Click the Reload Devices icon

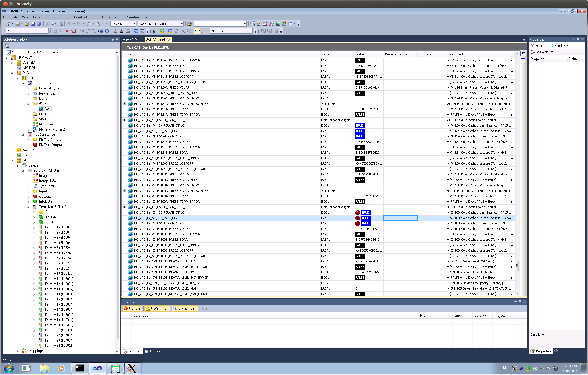coord(176,31)
